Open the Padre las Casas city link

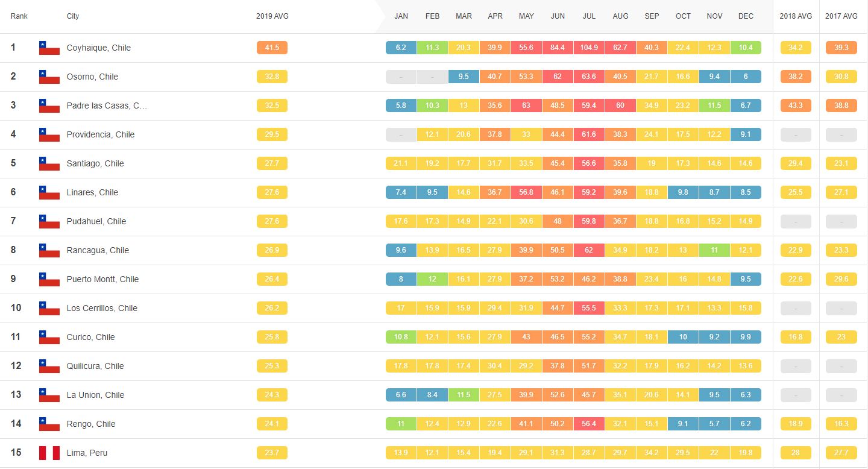click(x=107, y=105)
